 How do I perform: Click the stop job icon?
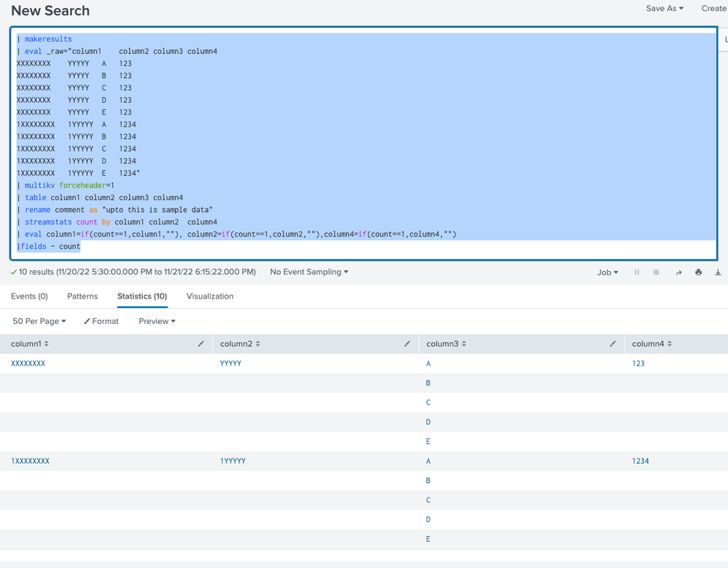[x=657, y=272]
